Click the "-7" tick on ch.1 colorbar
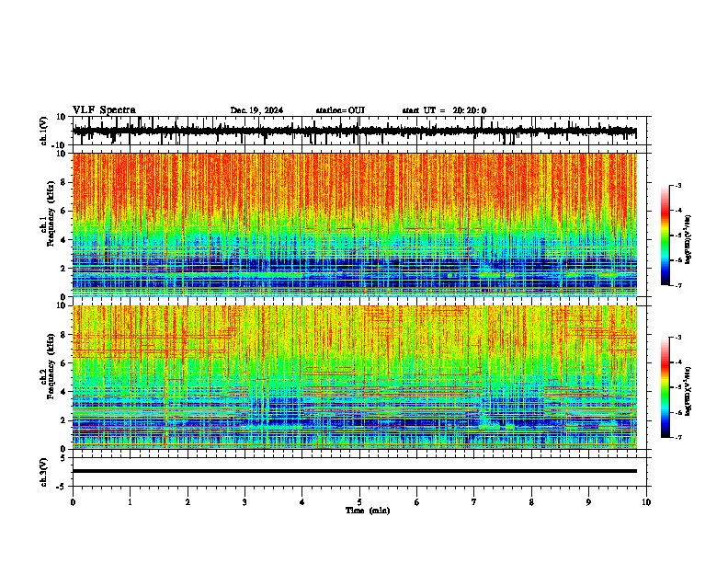The height and width of the screenshot is (563, 728). pos(677,285)
